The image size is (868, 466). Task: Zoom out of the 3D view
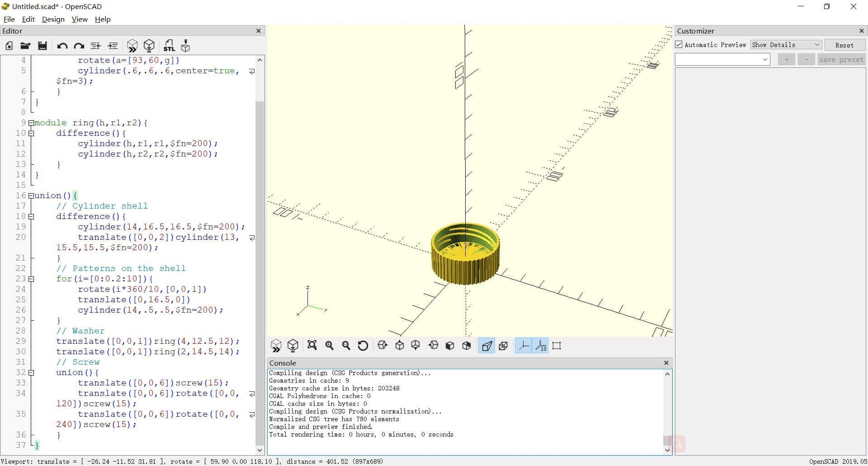[346, 346]
